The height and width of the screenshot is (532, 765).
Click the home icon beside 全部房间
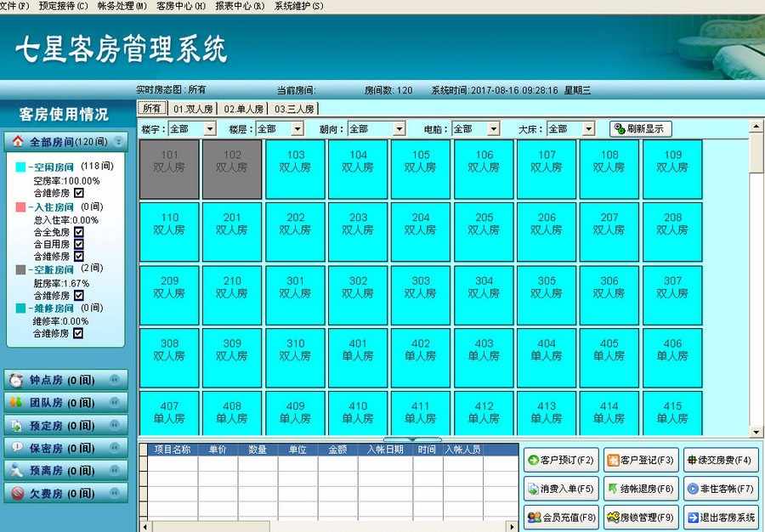point(18,142)
